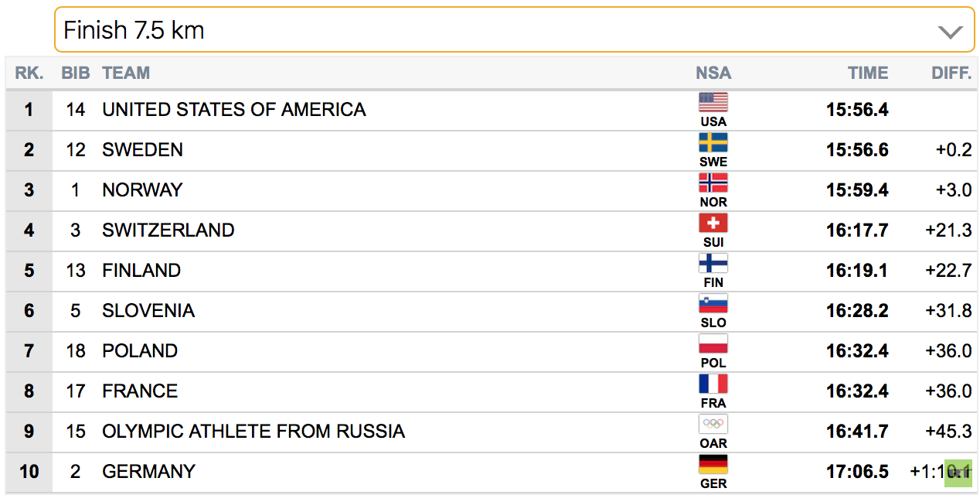This screenshot has height=495, width=980.
Task: Select the UNITED STATES OF AMERICA team name
Action: click(x=234, y=110)
